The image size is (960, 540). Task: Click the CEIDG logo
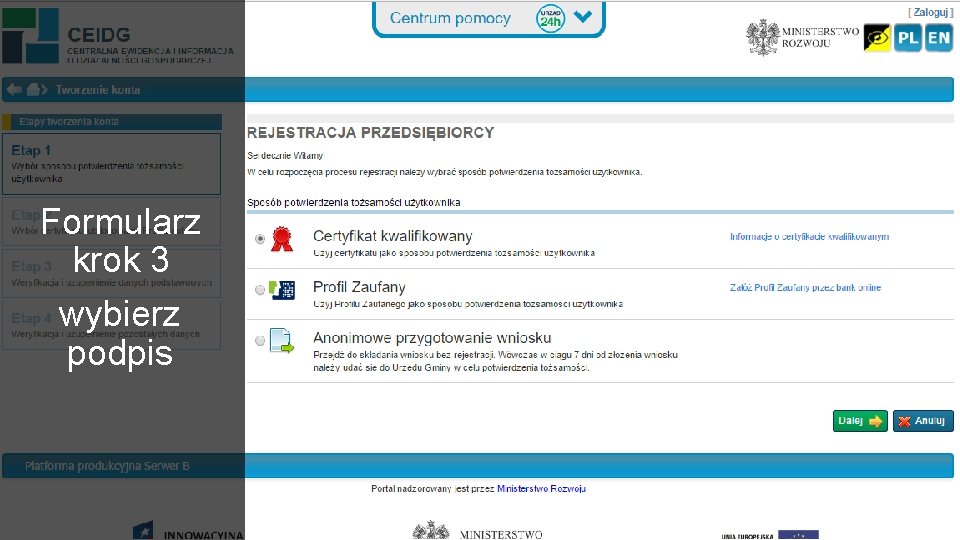(118, 36)
